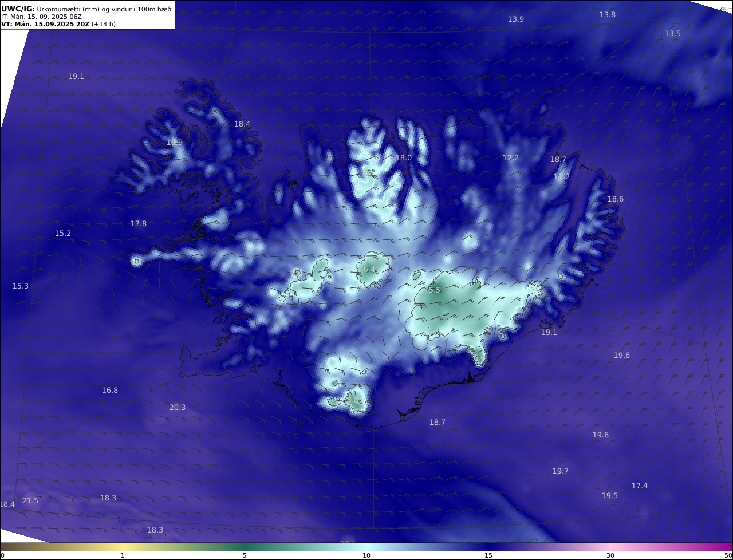Click the 6.4 value over the glacier
733x560 pixels.
tap(369, 269)
